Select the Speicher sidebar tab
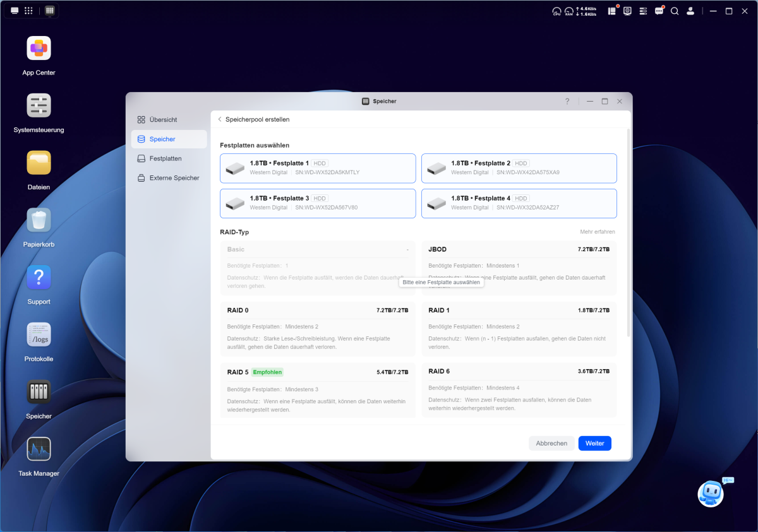 (169, 139)
